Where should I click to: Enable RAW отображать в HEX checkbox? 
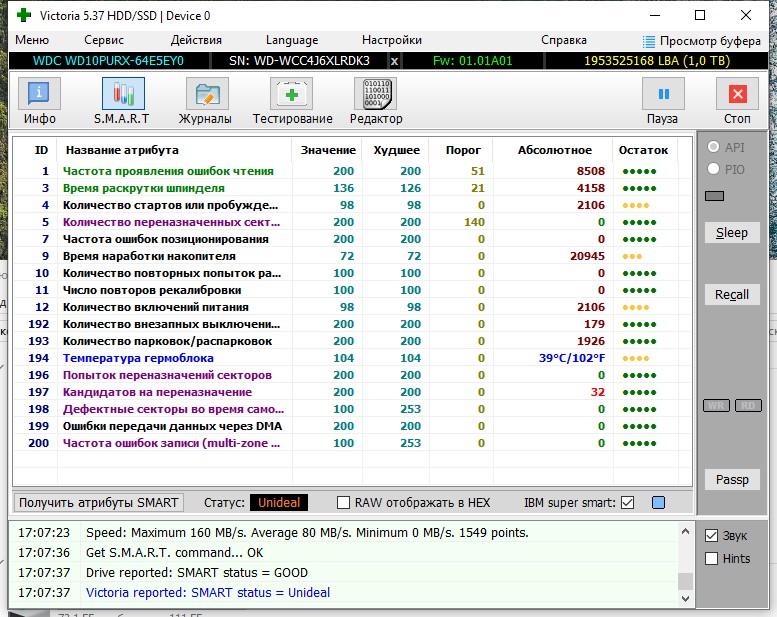[343, 503]
